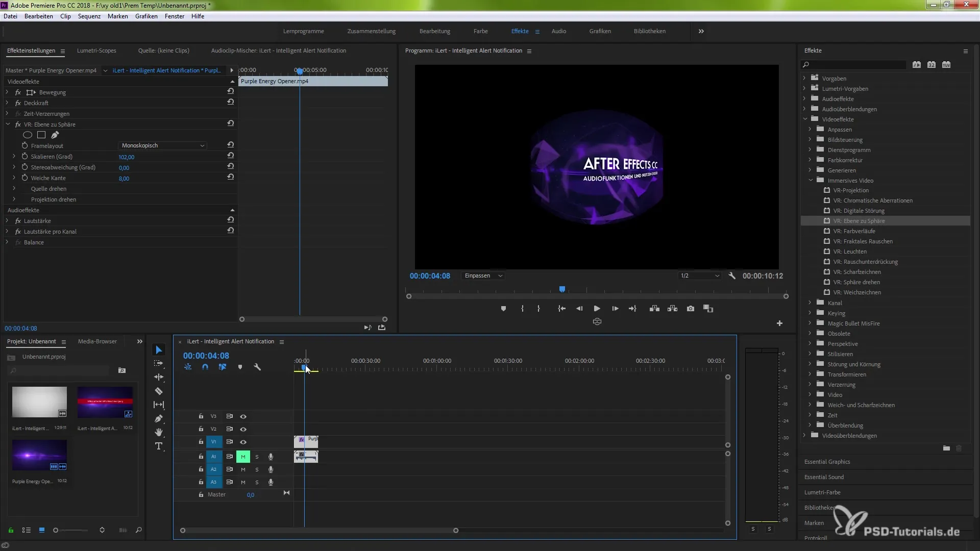Image resolution: width=980 pixels, height=551 pixels.
Task: Select the Slip tool
Action: pos(159,405)
